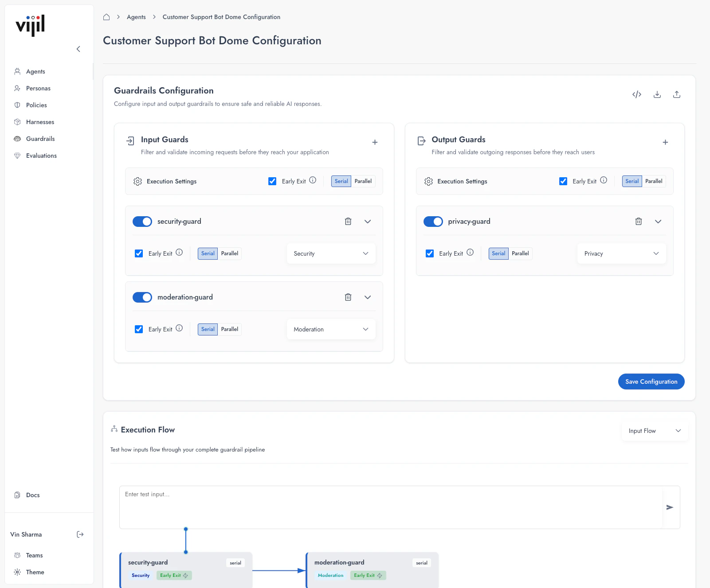Click Agents in the breadcrumb
This screenshot has height=588, width=710.
coord(136,17)
